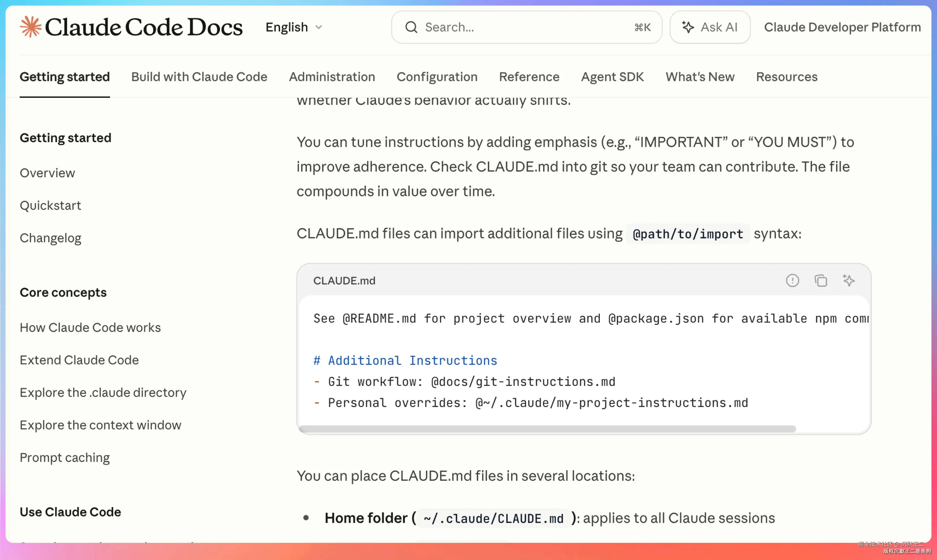Click the 'You can tune instructions' paragraph
This screenshot has width=937, height=560.
tap(575, 167)
